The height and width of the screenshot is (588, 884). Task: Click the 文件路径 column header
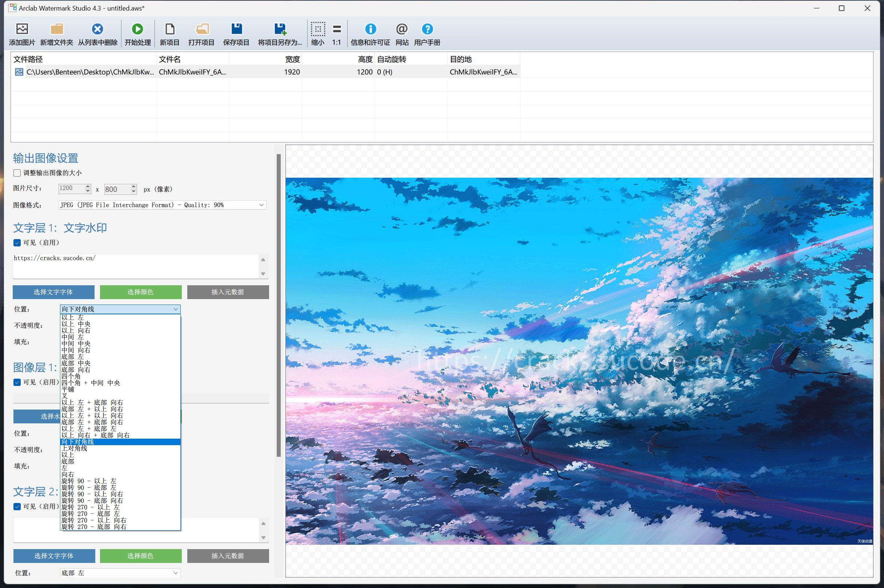[x=84, y=59]
